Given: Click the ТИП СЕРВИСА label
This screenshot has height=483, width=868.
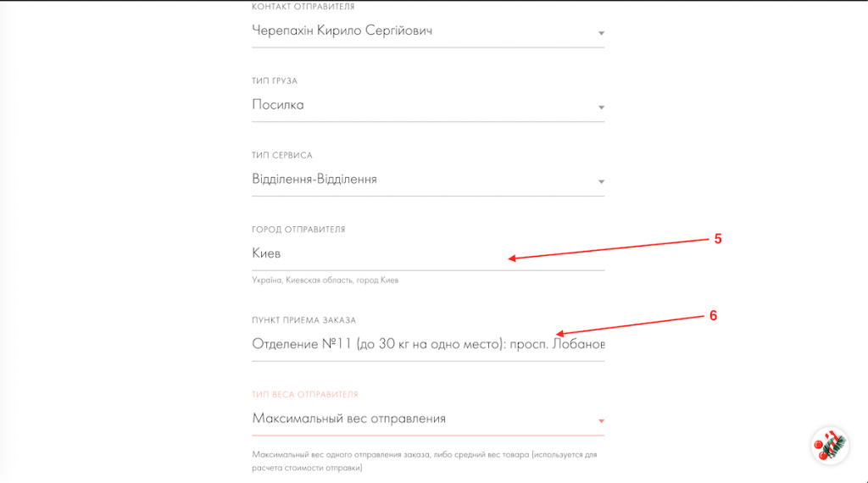Looking at the screenshot, I should pyautogui.click(x=282, y=156).
